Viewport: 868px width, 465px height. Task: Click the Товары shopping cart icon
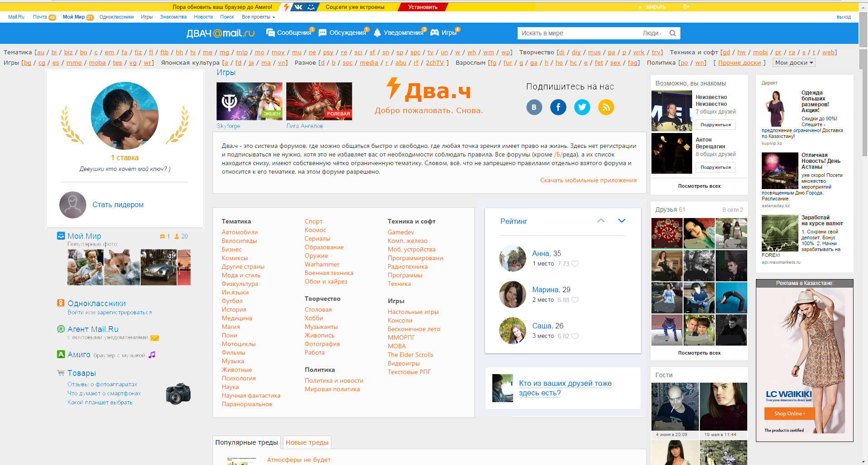tap(61, 373)
